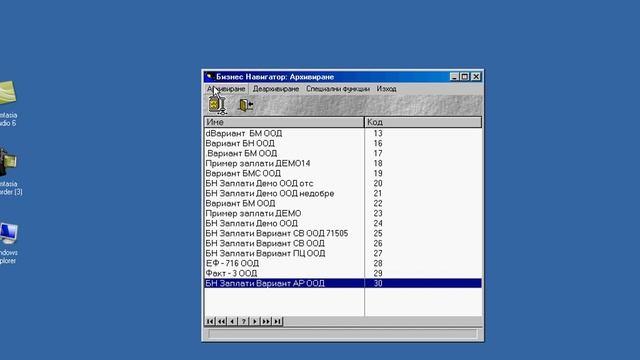Jump back a page of records
Screen dimensions: 640x360
tap(221, 321)
